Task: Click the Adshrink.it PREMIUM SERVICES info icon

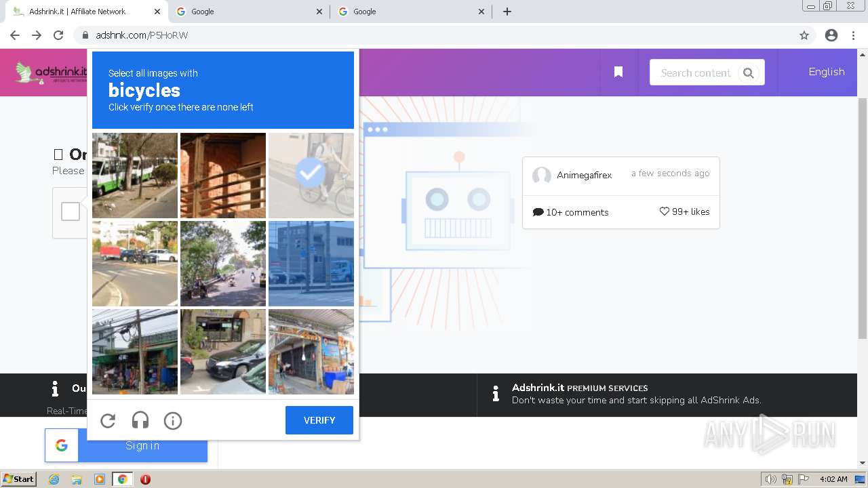Action: (496, 394)
